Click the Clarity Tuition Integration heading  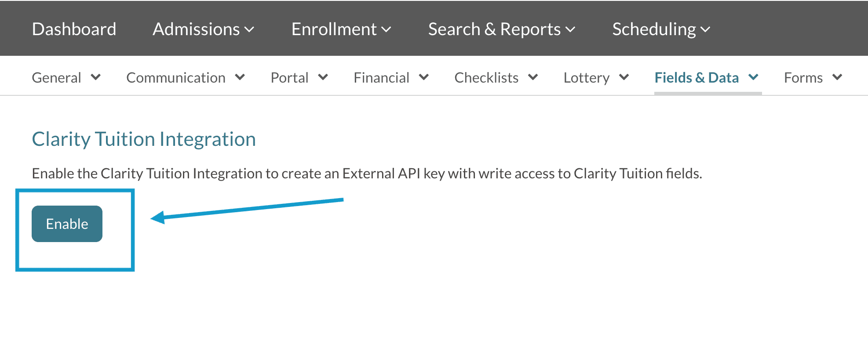point(144,139)
